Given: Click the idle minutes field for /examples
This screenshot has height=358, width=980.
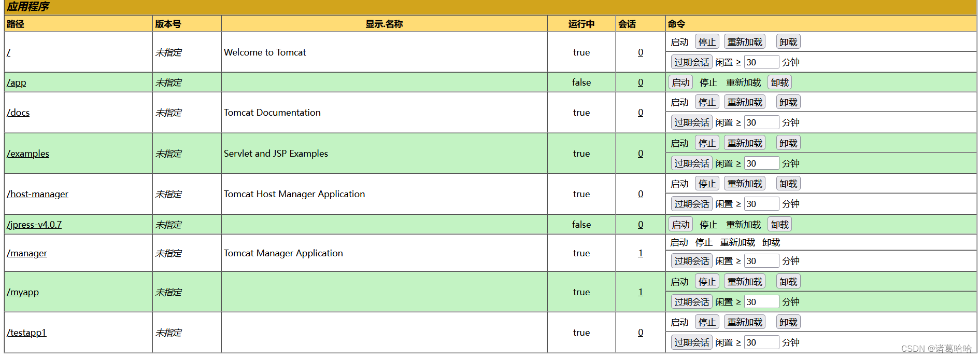Looking at the screenshot, I should [x=762, y=163].
